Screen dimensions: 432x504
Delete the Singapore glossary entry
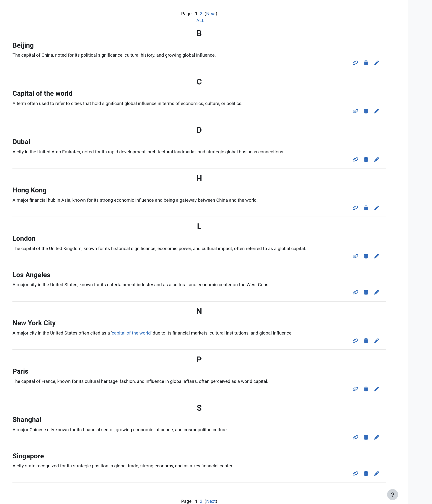[x=366, y=473]
